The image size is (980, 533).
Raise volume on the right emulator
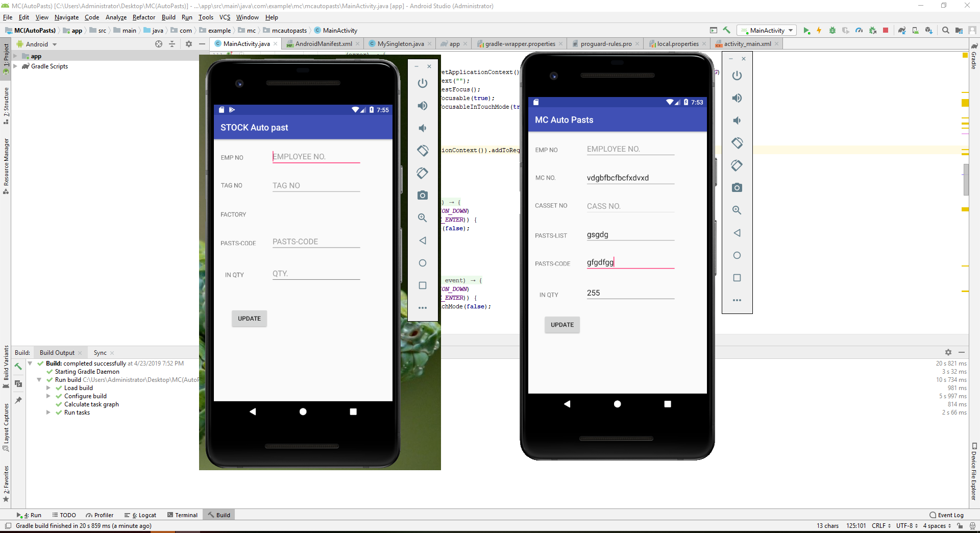tap(737, 98)
